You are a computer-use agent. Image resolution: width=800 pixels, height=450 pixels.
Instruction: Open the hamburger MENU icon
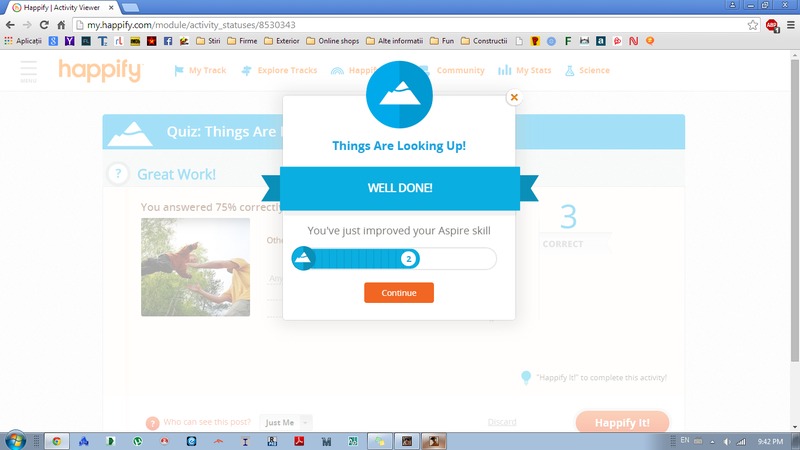pyautogui.click(x=29, y=71)
